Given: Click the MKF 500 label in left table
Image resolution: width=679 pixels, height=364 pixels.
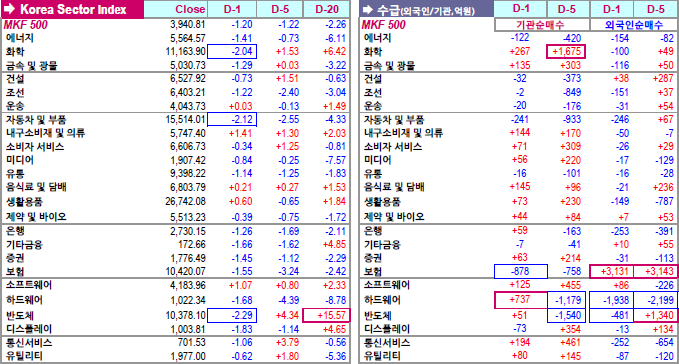Looking at the screenshot, I should [x=26, y=25].
